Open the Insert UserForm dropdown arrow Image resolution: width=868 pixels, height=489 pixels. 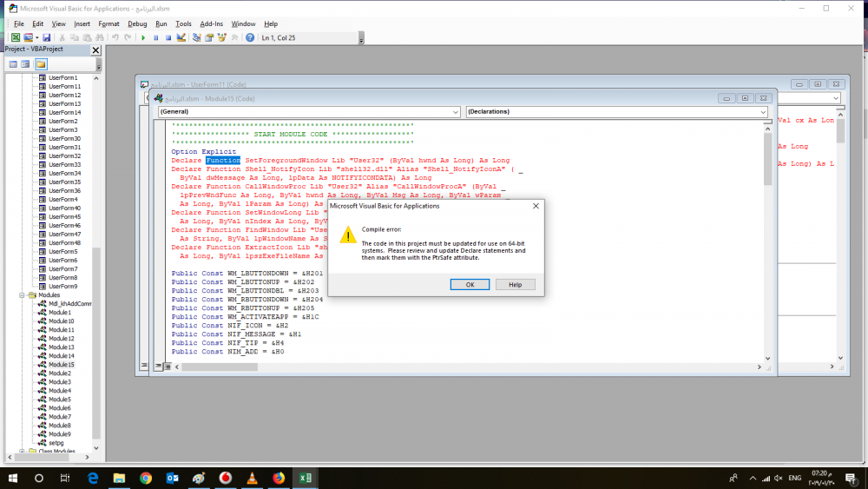[36, 37]
